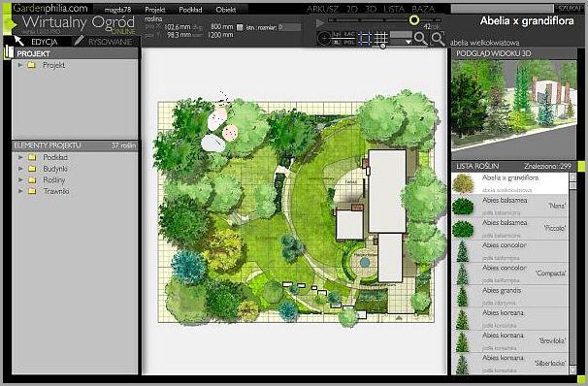588x386 pixels.
Task: Open the Obiekt menu
Action: pyautogui.click(x=226, y=10)
